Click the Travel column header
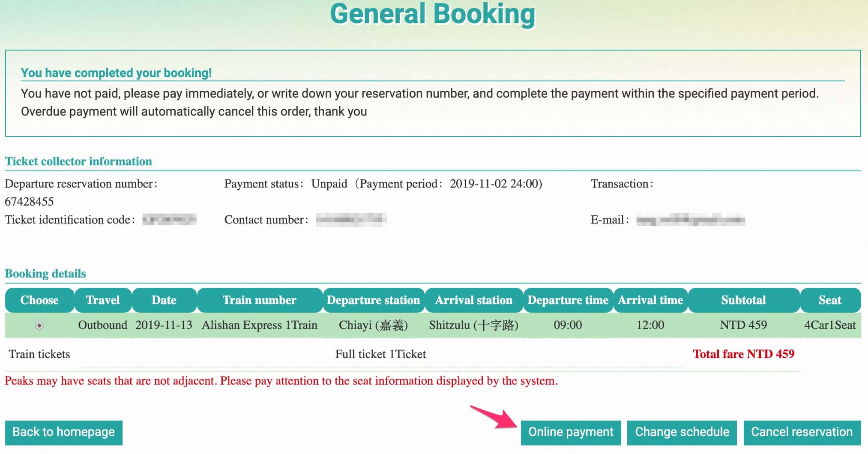This screenshot has width=868, height=454. 103,300
